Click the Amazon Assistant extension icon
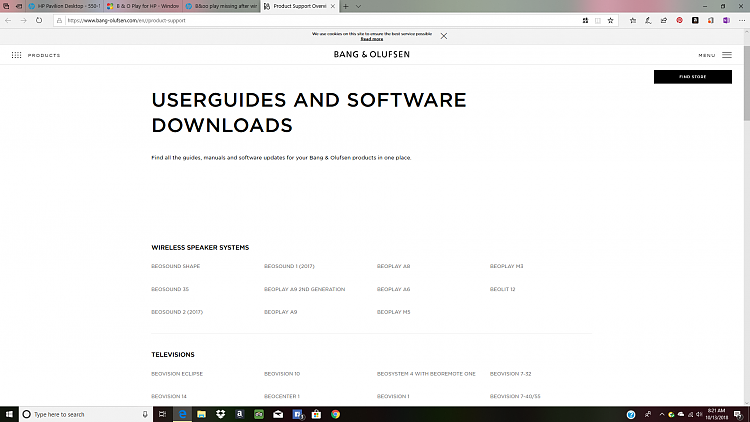The image size is (750, 422). point(695,21)
